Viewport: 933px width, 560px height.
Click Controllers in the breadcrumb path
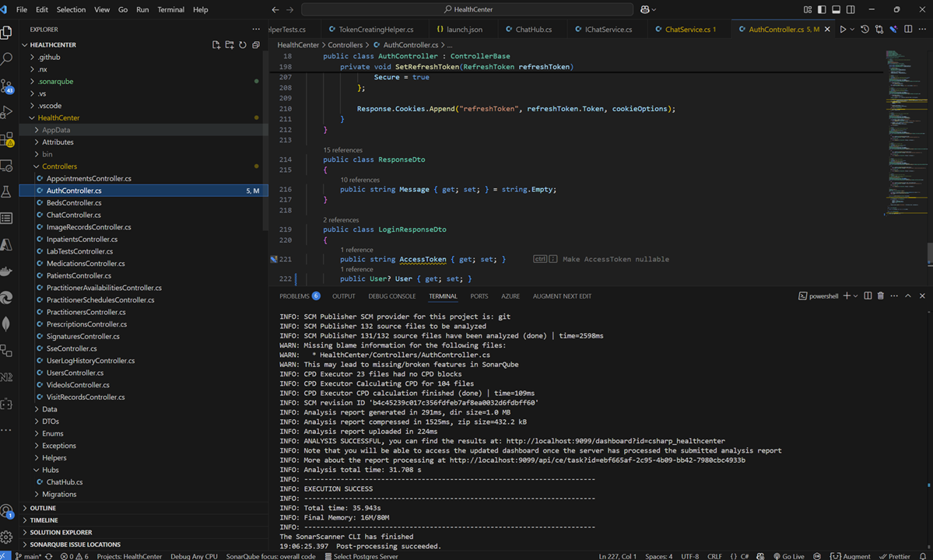click(345, 45)
